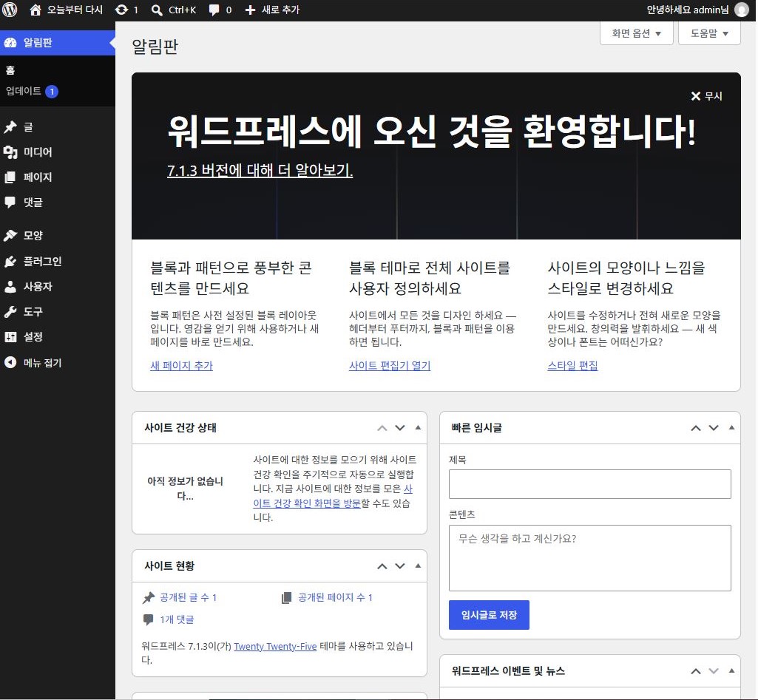Toggle 사이트 현황 panel collapse
Screen dimensions: 758x700
point(418,565)
